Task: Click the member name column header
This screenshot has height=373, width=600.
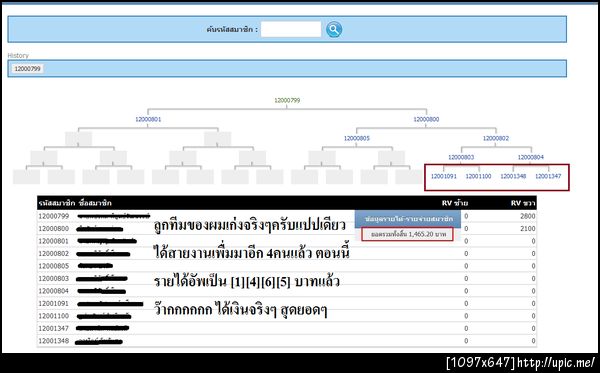Action: point(95,203)
